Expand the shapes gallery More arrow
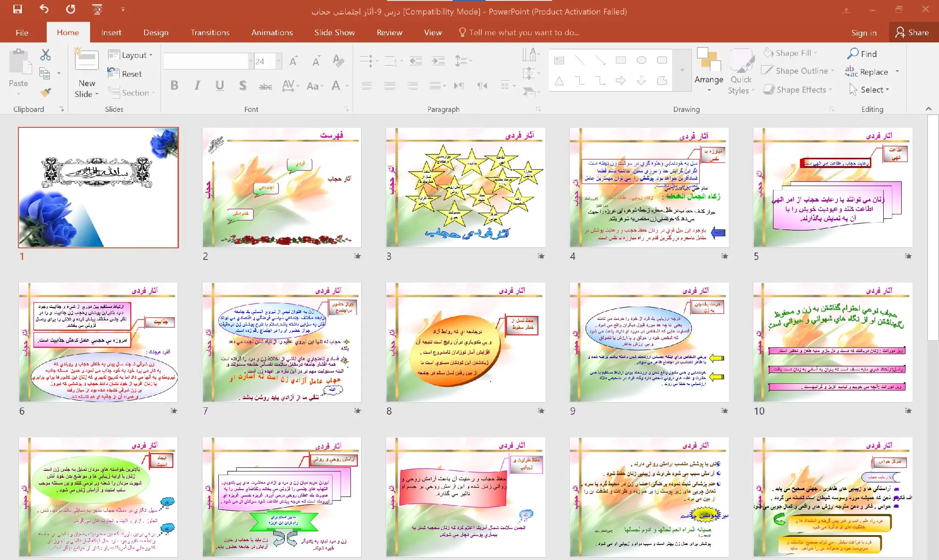The width and height of the screenshot is (939, 560). 682,70
